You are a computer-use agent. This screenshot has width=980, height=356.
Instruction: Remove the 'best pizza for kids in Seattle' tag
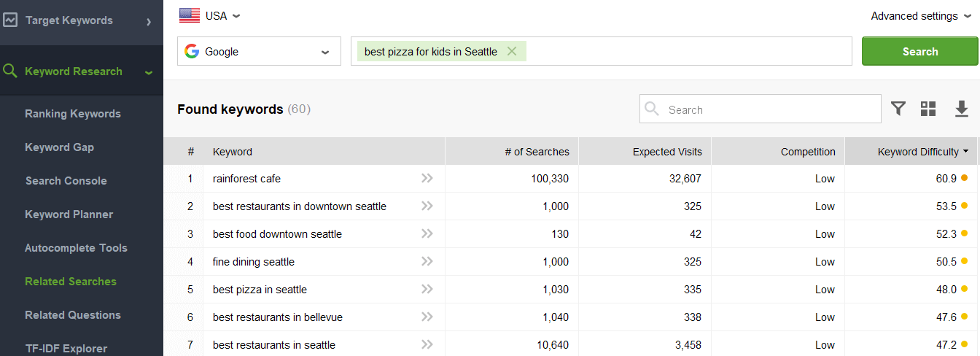[512, 51]
